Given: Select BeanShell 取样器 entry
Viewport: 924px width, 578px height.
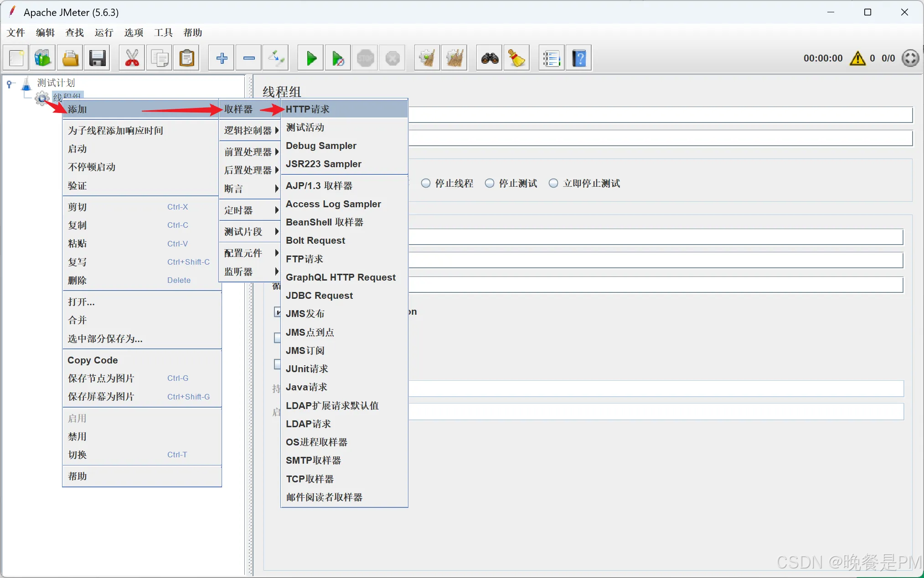Looking at the screenshot, I should [x=344, y=222].
